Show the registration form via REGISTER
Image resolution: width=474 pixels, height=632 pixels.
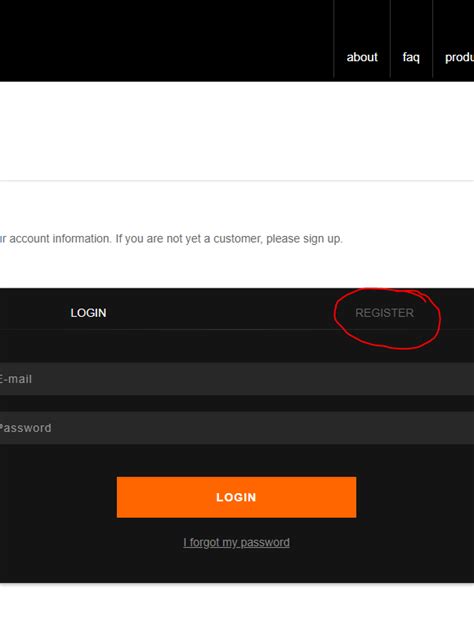tap(384, 313)
